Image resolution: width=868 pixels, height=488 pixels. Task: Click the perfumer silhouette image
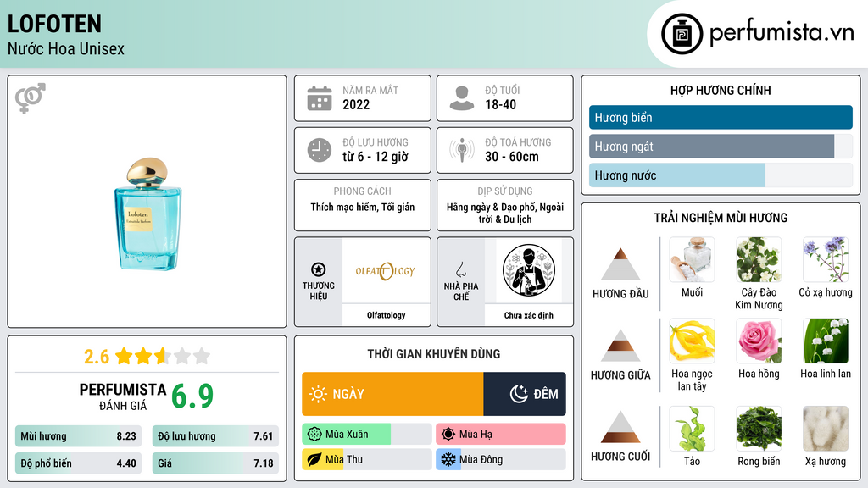[529, 271]
